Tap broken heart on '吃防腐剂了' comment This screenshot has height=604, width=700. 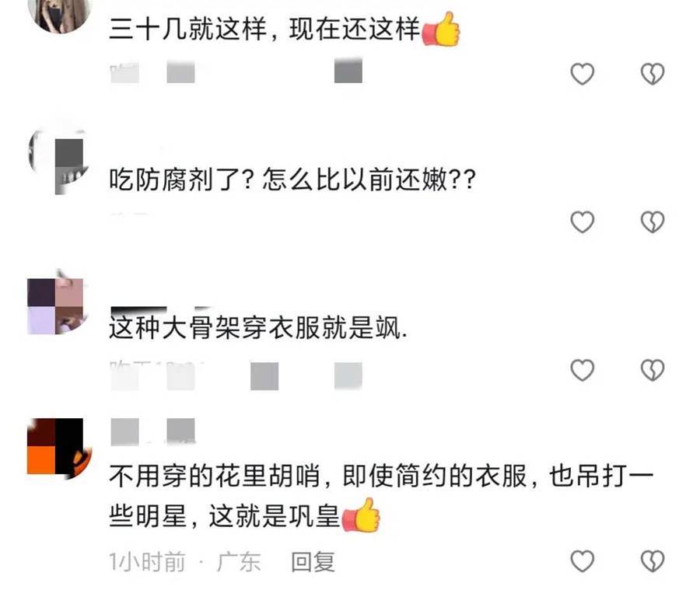(653, 222)
